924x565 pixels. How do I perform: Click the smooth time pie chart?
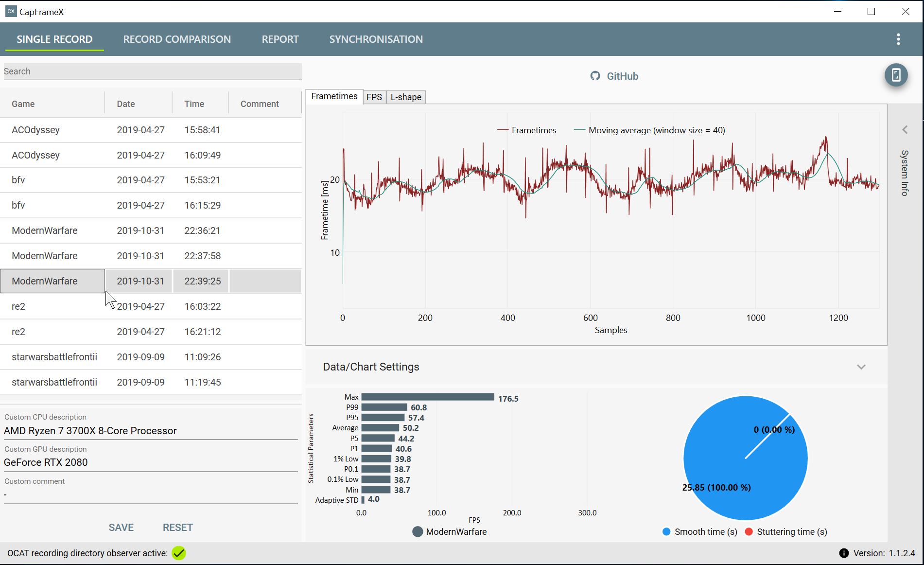coord(745,458)
